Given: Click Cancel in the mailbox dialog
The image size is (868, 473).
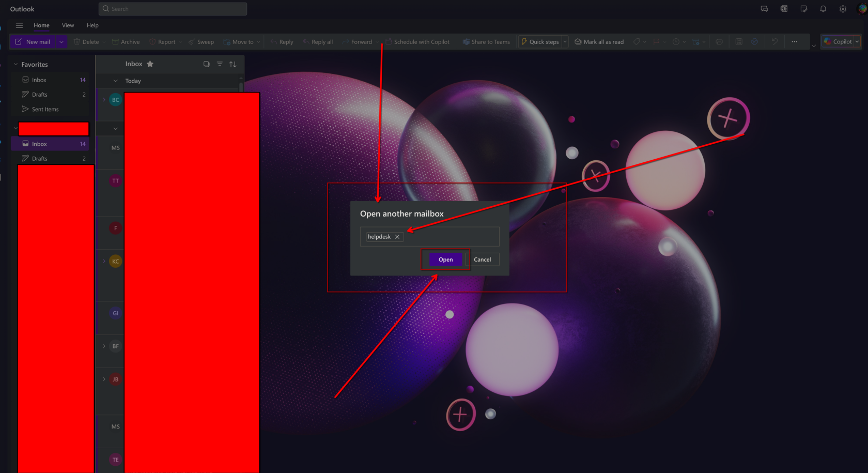Looking at the screenshot, I should 483,260.
